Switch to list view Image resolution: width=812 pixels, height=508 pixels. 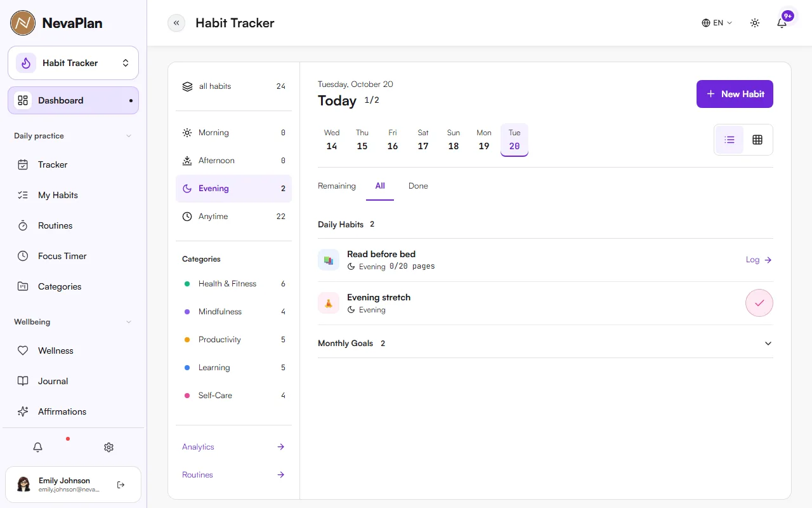tap(730, 140)
